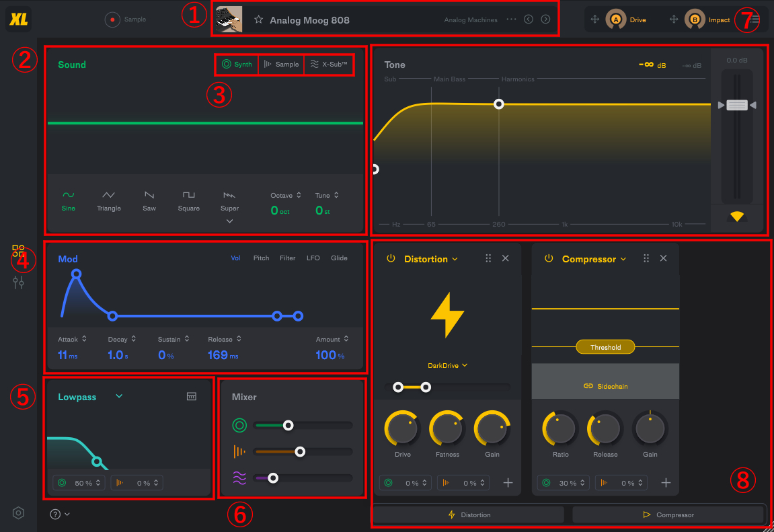
Task: Choose the Square waveform icon
Action: tap(188, 195)
